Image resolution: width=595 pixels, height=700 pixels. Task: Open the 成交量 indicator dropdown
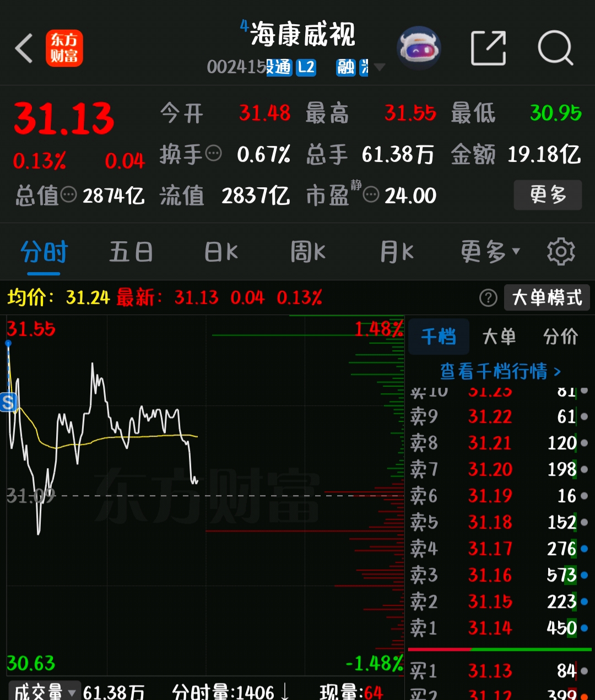(44, 691)
